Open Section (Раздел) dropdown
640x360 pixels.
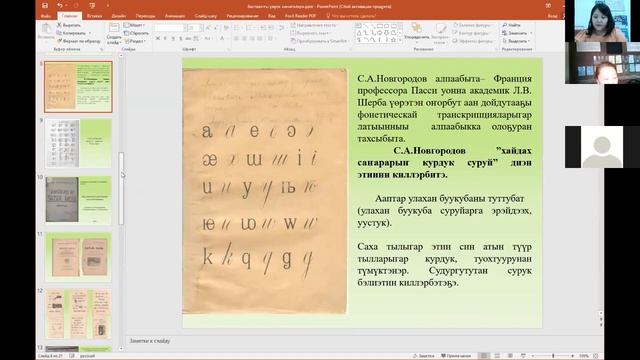coord(135,41)
